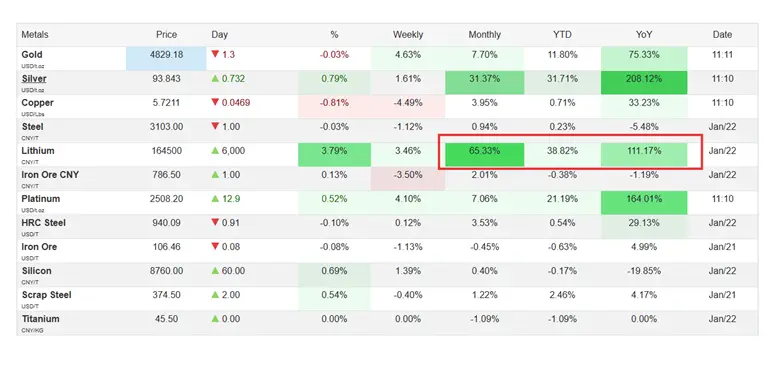The height and width of the screenshot is (377, 779).
Task: Click Silver's 208.12% YoY cell
Action: pyautogui.click(x=644, y=82)
